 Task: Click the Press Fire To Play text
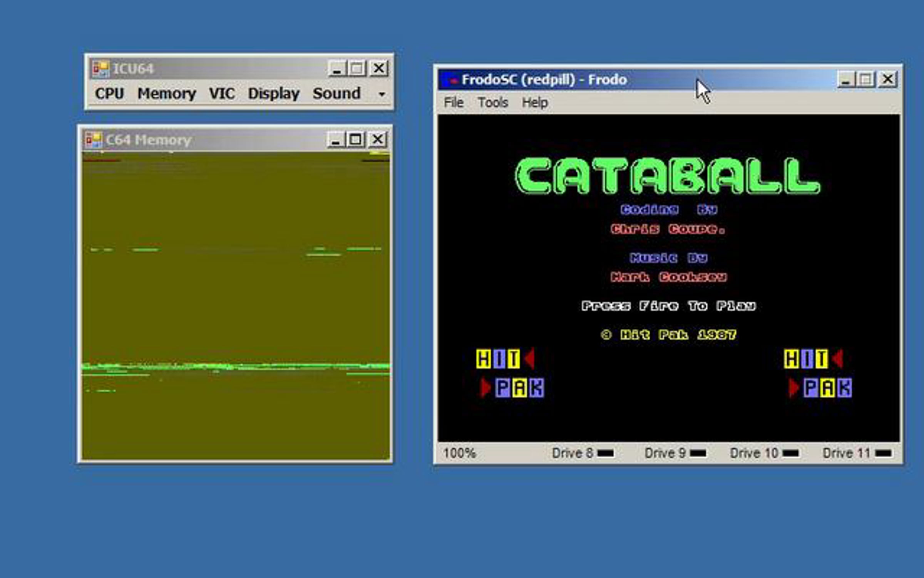click(669, 306)
